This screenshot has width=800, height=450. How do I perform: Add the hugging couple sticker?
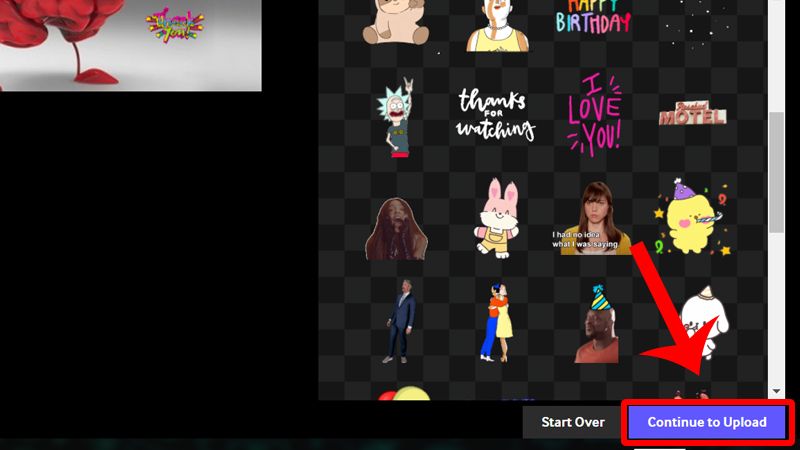click(497, 321)
